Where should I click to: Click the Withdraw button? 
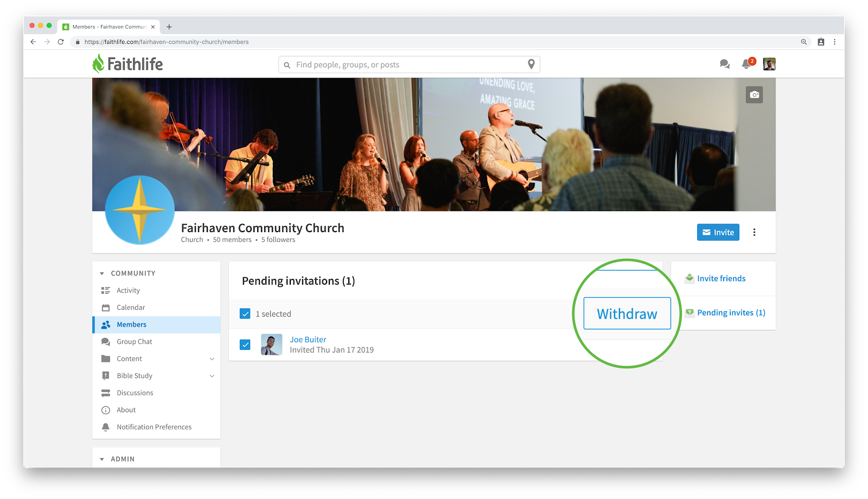[627, 314]
